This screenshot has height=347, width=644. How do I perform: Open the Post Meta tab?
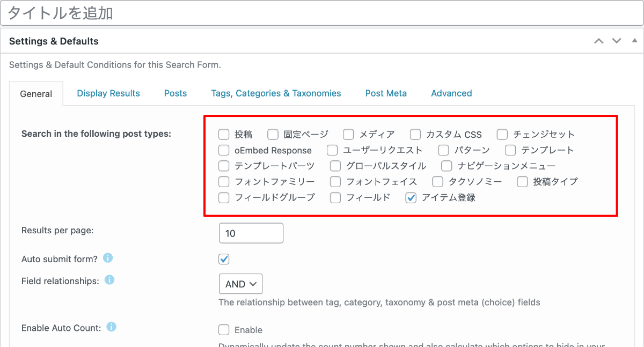click(386, 93)
